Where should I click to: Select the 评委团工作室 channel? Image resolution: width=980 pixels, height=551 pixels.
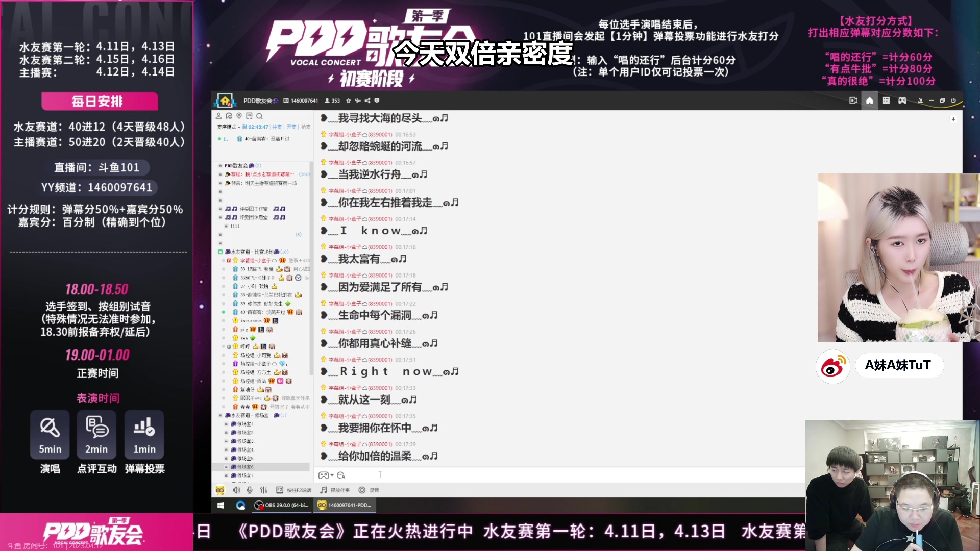pyautogui.click(x=255, y=209)
